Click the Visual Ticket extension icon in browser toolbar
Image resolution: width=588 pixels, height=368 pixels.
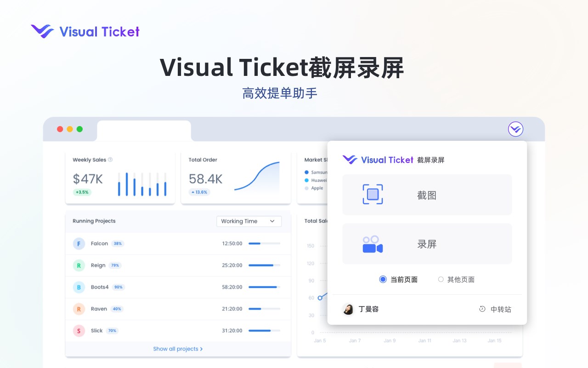(516, 129)
